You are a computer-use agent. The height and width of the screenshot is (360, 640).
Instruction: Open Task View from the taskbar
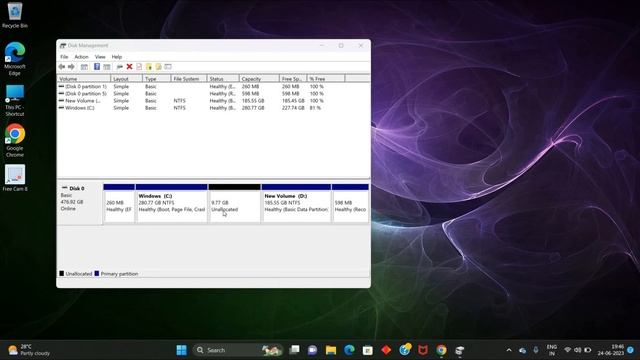tap(294, 350)
